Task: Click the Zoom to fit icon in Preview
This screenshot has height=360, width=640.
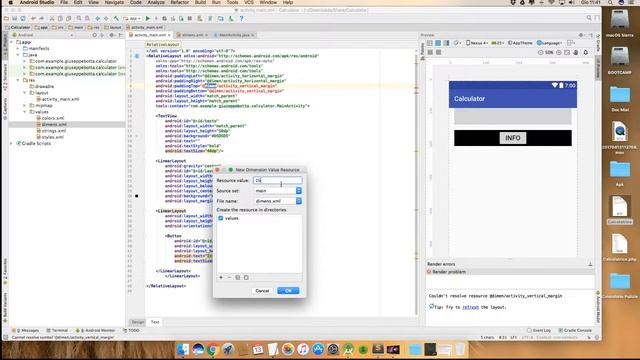Action: [x=567, y=52]
